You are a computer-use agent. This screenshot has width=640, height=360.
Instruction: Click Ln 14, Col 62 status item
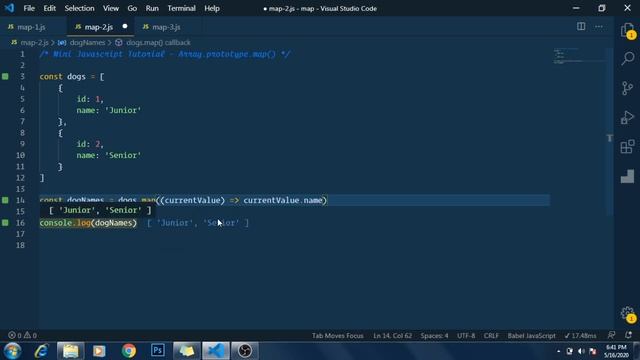tap(392, 336)
